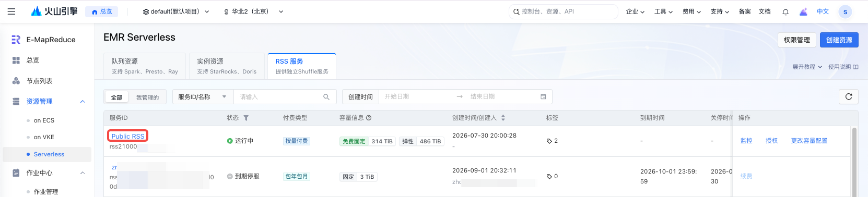Image resolution: width=868 pixels, height=197 pixels.
Task: Click 授权 for Public RSS
Action: tap(772, 141)
